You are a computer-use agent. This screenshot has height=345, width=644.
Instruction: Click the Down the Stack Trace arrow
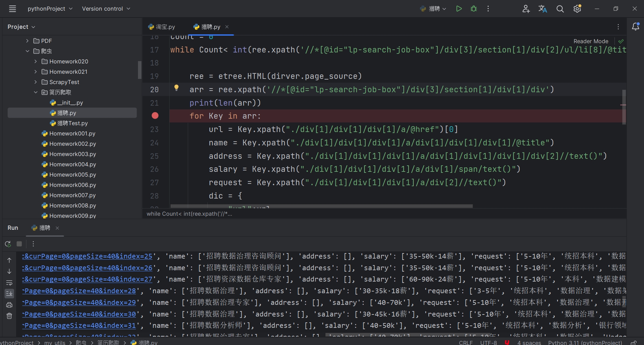pos(9,272)
